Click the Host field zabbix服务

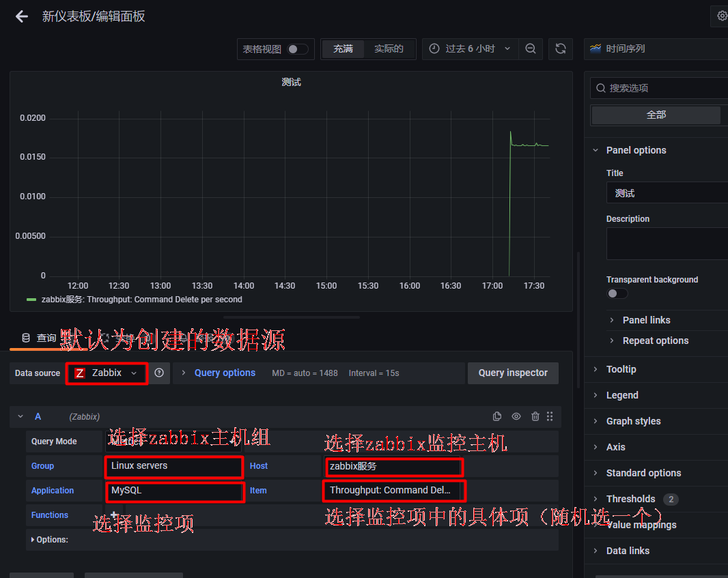coord(393,467)
